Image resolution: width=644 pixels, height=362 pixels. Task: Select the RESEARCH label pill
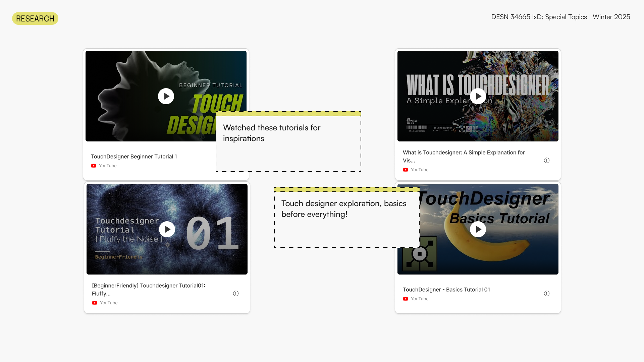pyautogui.click(x=35, y=18)
